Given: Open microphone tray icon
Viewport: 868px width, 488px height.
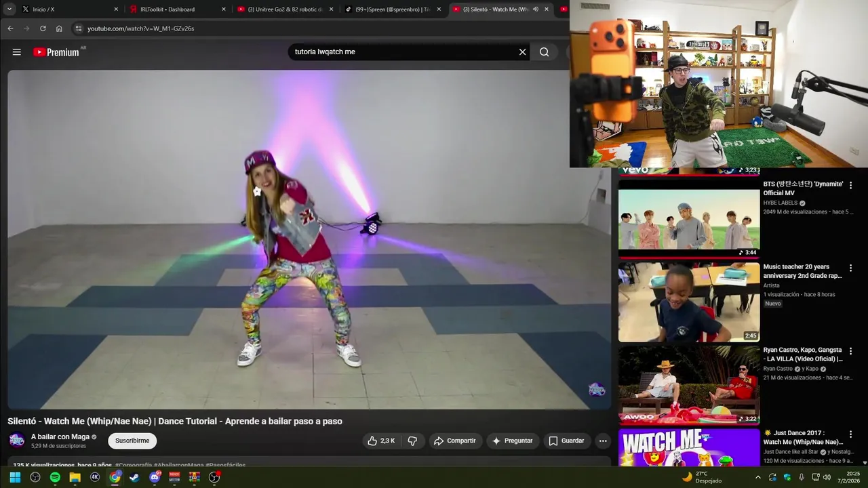Looking at the screenshot, I should [x=801, y=477].
